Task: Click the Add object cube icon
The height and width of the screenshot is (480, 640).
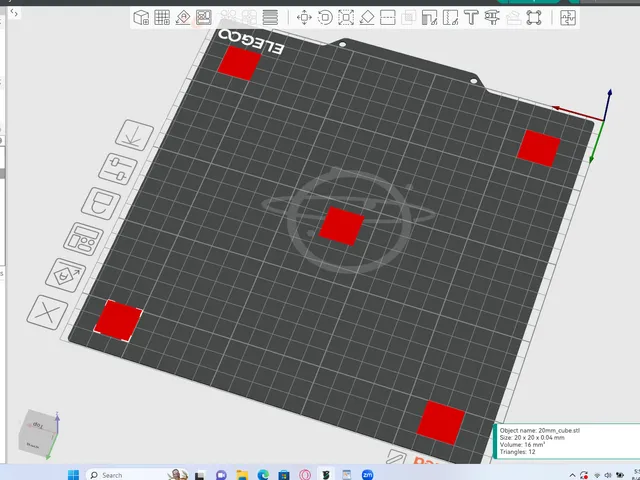Action: pos(141,18)
